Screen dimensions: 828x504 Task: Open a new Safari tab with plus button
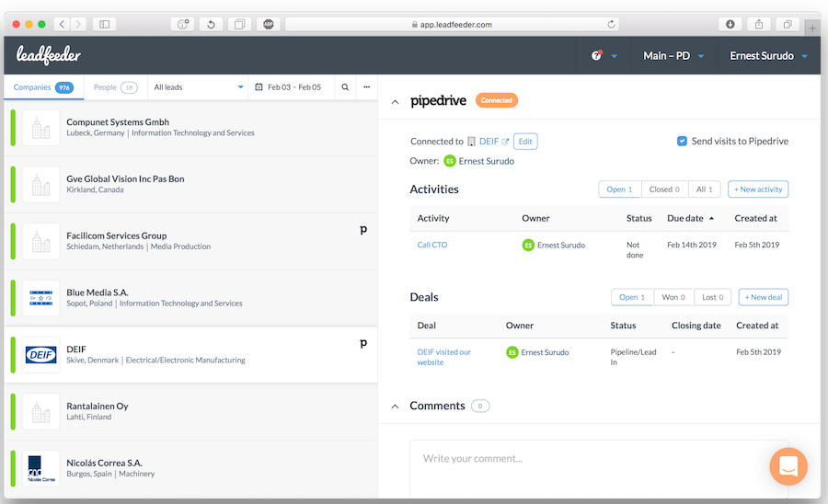tap(812, 29)
